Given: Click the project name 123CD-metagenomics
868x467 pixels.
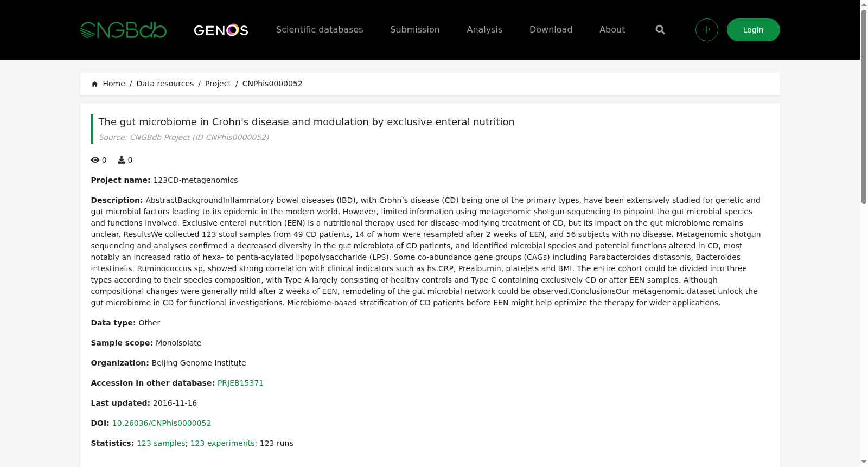Looking at the screenshot, I should 195,180.
